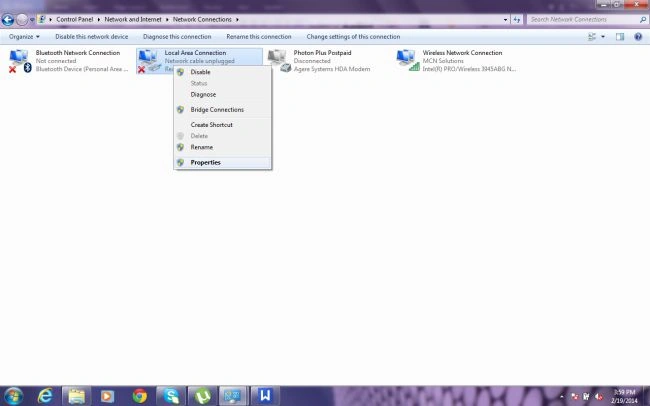Choose Disable from the context menu
The height and width of the screenshot is (406, 650).
coord(223,72)
